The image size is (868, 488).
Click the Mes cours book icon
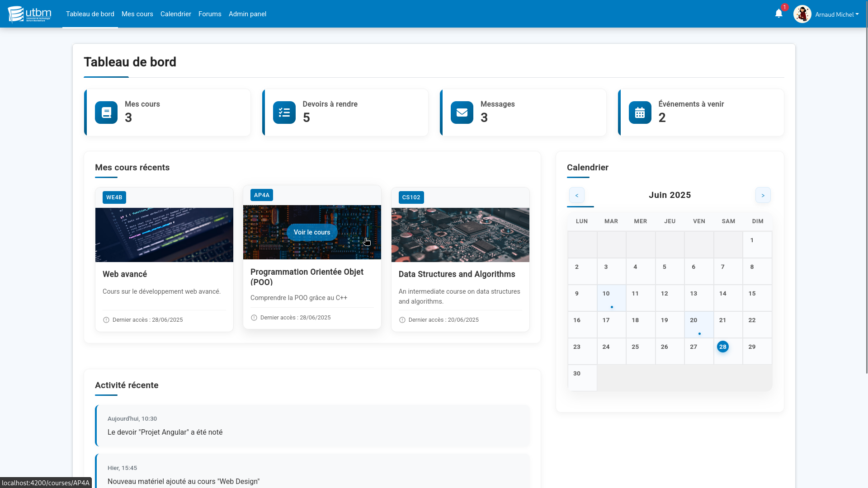pyautogui.click(x=105, y=113)
